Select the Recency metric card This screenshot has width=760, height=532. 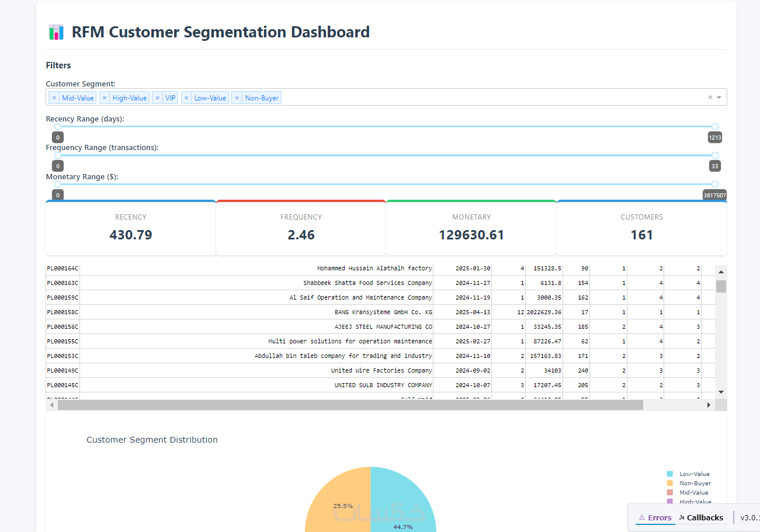(x=131, y=228)
